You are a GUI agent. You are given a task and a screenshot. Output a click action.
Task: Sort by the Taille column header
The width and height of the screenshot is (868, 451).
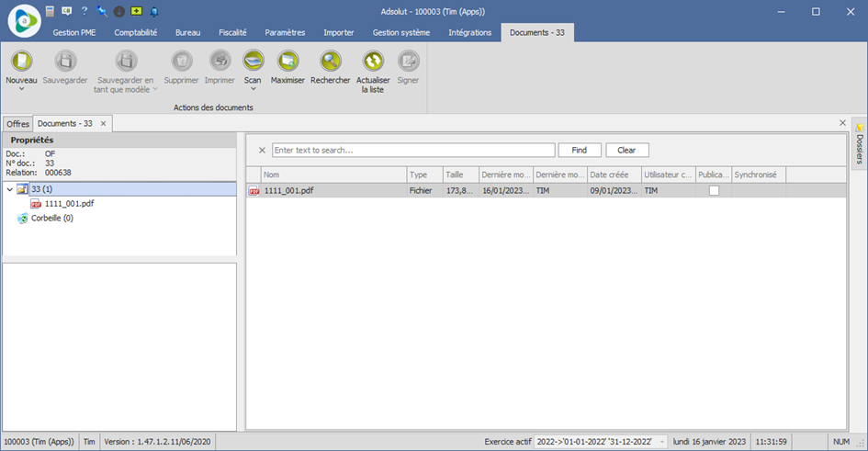click(460, 175)
